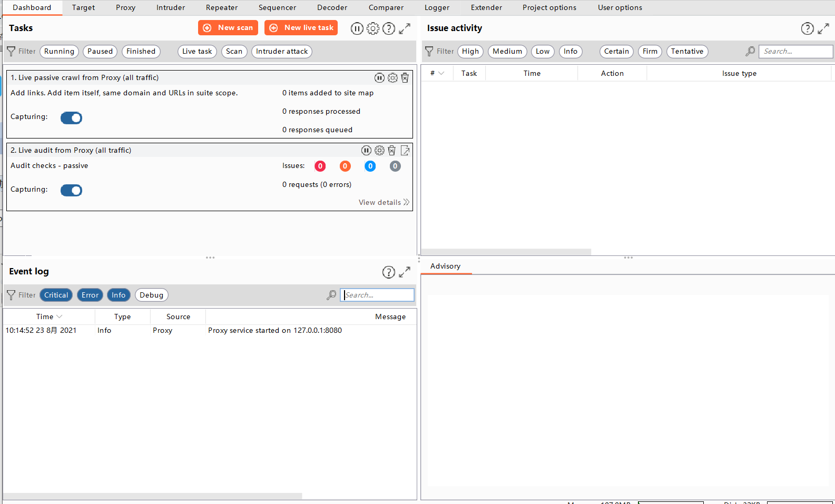This screenshot has width=835, height=504.
Task: Click the blue low-severity issue count badge
Action: 370,166
